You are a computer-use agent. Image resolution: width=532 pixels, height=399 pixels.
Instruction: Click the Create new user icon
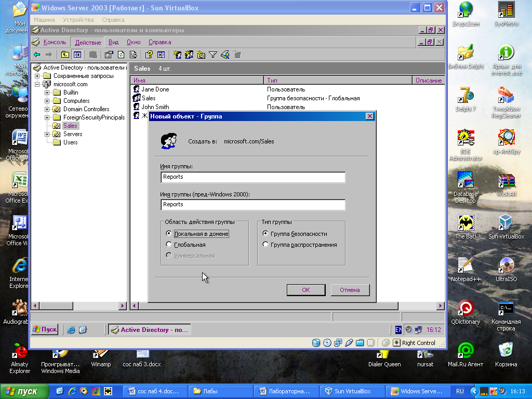click(x=177, y=55)
